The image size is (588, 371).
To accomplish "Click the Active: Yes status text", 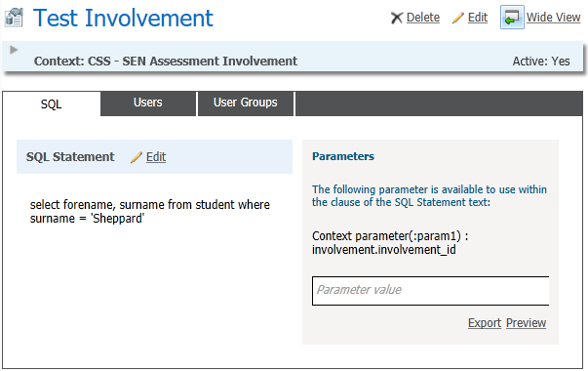I will (541, 62).
